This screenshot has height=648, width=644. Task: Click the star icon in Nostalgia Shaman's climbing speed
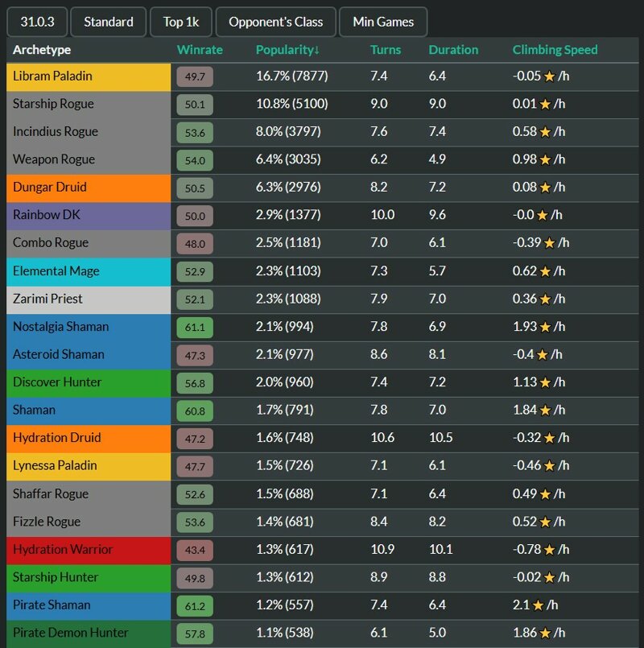coord(545,327)
